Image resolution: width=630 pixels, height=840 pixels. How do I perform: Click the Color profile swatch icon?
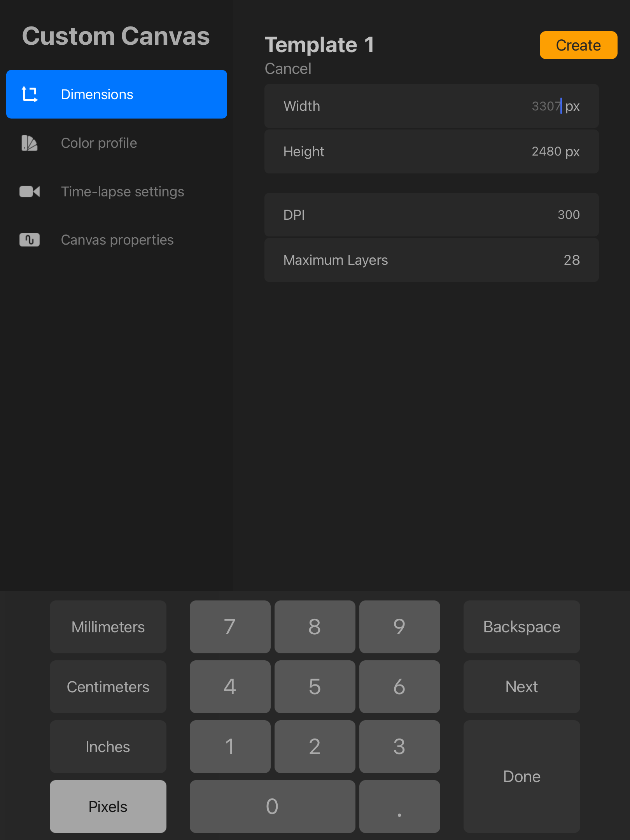coord(30,143)
